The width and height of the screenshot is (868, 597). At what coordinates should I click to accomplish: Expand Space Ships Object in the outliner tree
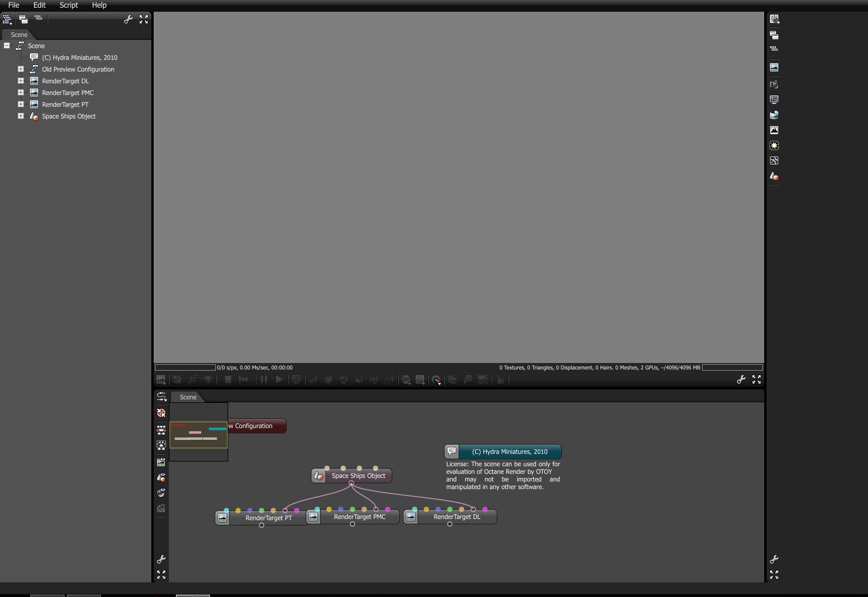(x=21, y=116)
